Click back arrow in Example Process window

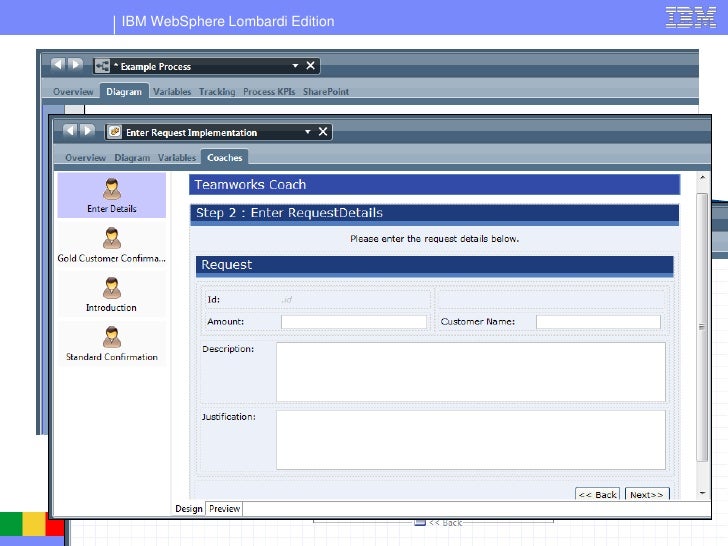point(58,65)
